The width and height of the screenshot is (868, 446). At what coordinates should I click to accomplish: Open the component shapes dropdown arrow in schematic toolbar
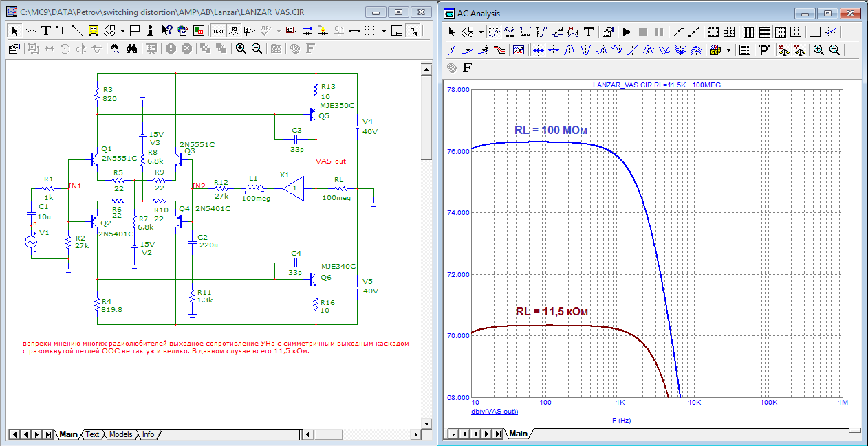(122, 31)
